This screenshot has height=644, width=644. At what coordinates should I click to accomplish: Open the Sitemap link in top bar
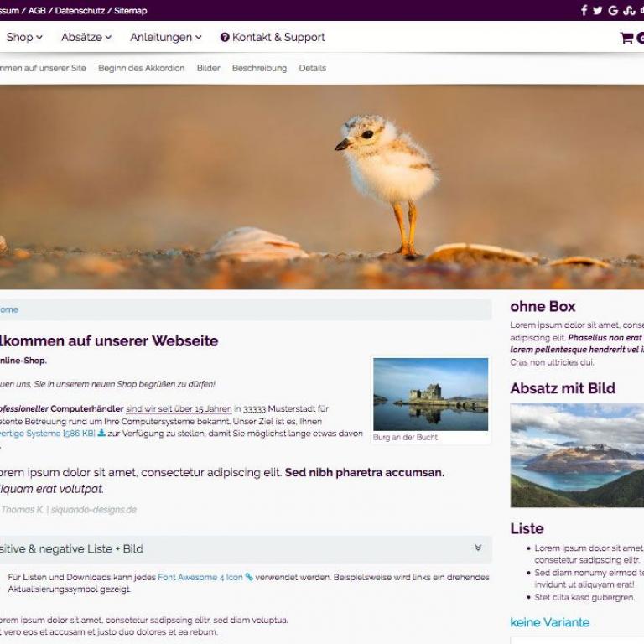point(131,11)
